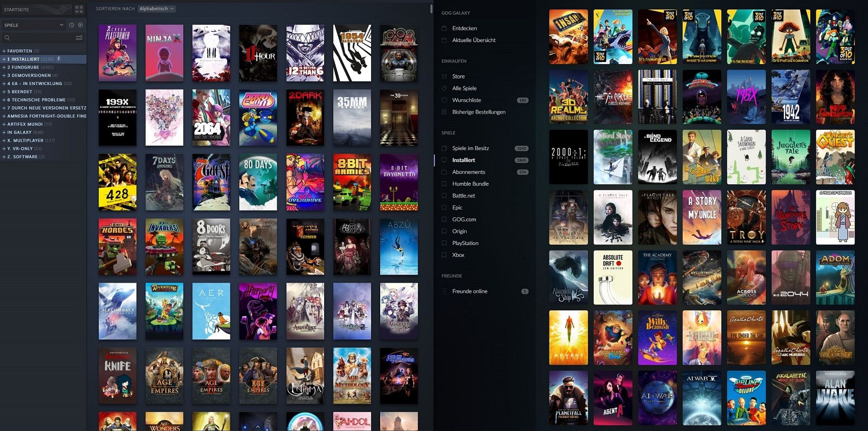
Task: Expand the 5 BEENDET collection
Action: (x=4, y=92)
